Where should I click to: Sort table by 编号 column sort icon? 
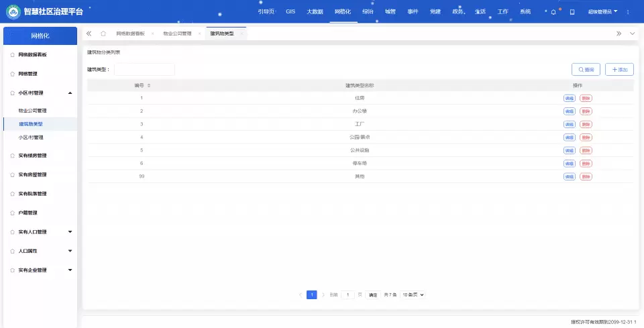[x=149, y=85]
